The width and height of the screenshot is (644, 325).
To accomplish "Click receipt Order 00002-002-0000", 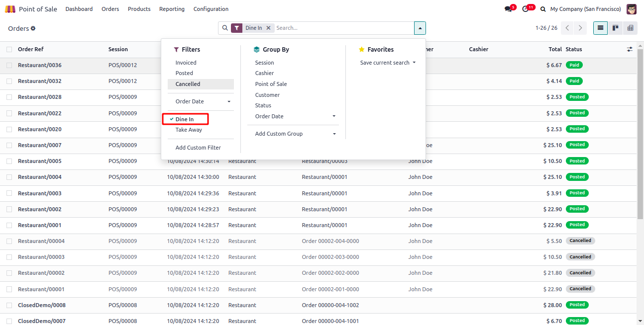I will [330, 273].
